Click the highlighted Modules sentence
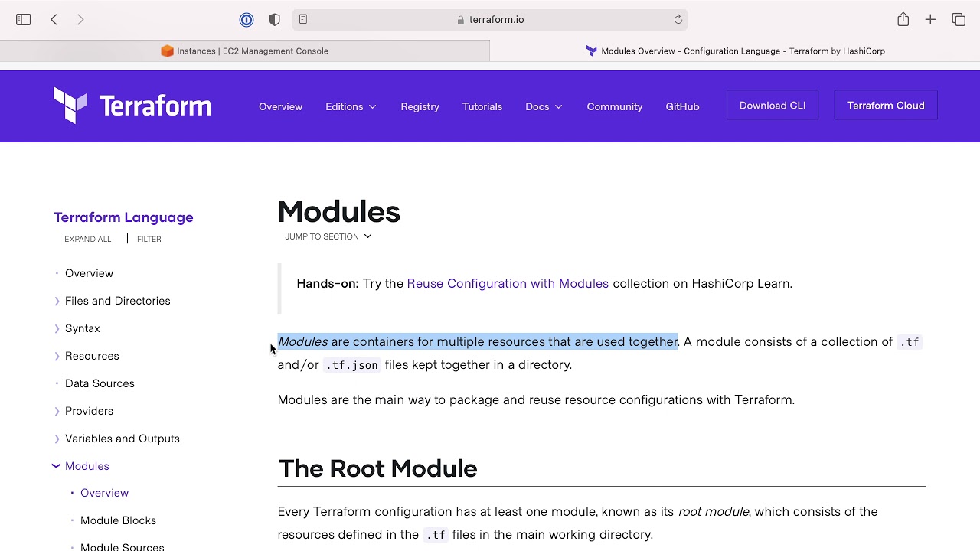 (478, 341)
